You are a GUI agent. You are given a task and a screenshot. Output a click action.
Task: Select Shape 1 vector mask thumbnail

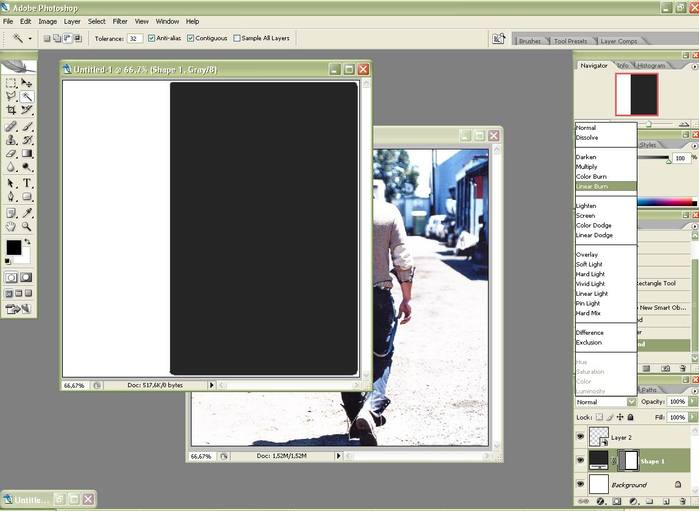click(630, 460)
